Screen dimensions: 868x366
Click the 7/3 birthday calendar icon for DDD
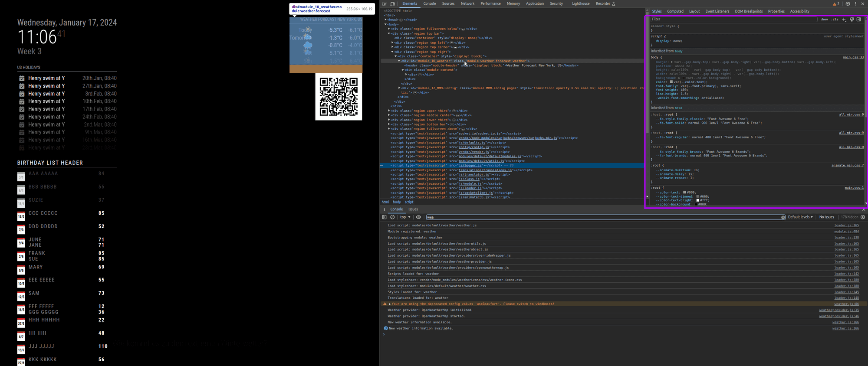21,229
